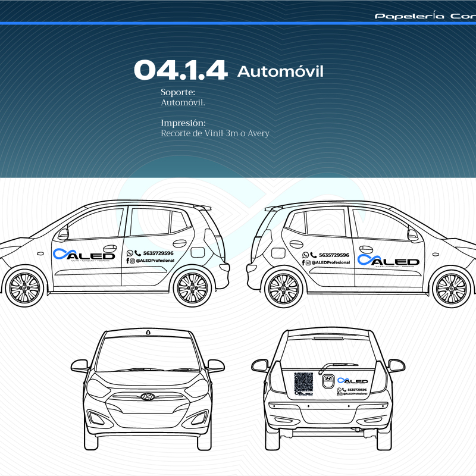Click the Instagram icon on the right car

pyautogui.click(x=308, y=262)
